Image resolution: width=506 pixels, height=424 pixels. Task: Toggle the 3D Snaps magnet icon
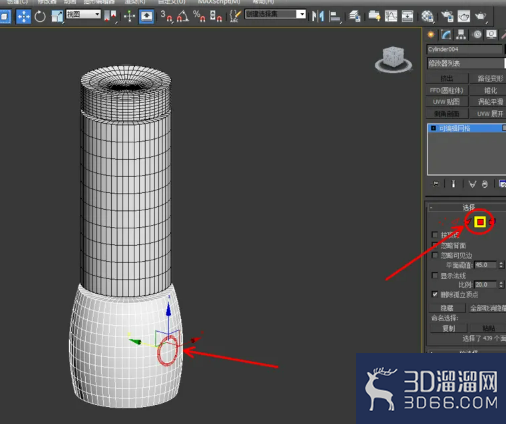[167, 16]
